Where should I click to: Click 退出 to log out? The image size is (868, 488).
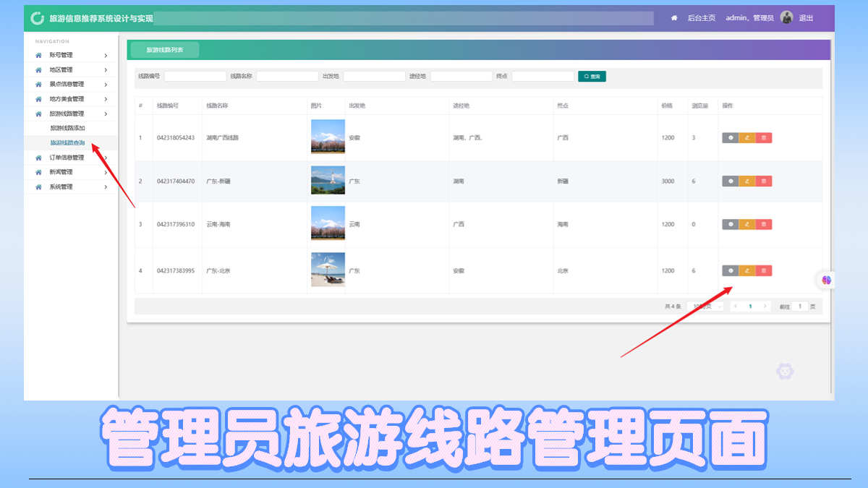(806, 18)
